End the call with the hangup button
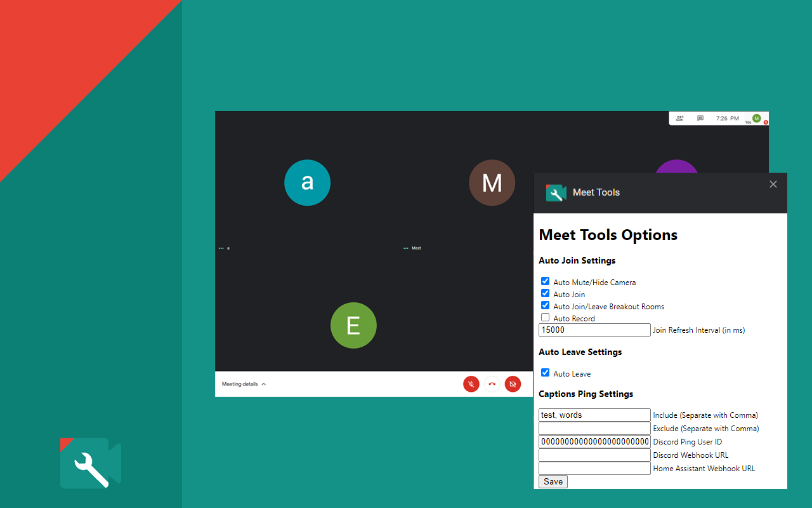The width and height of the screenshot is (812, 508). (x=492, y=384)
